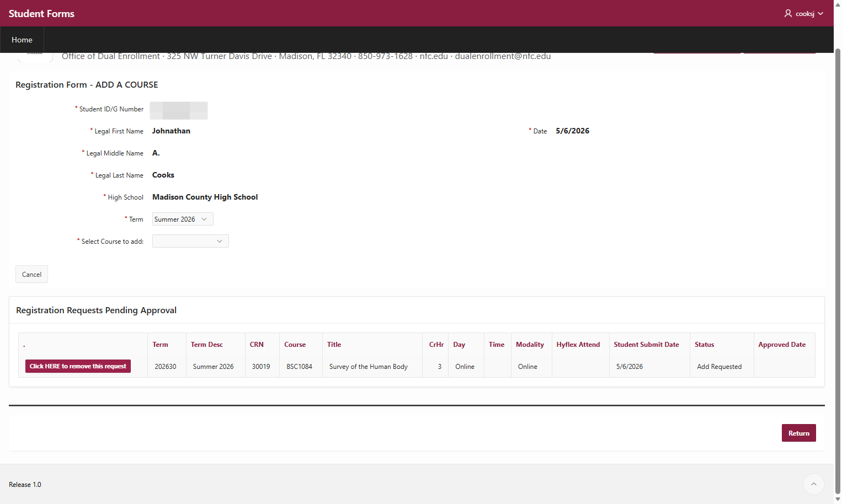This screenshot has width=842, height=504.
Task: Click the Approved Date column header
Action: click(x=782, y=345)
